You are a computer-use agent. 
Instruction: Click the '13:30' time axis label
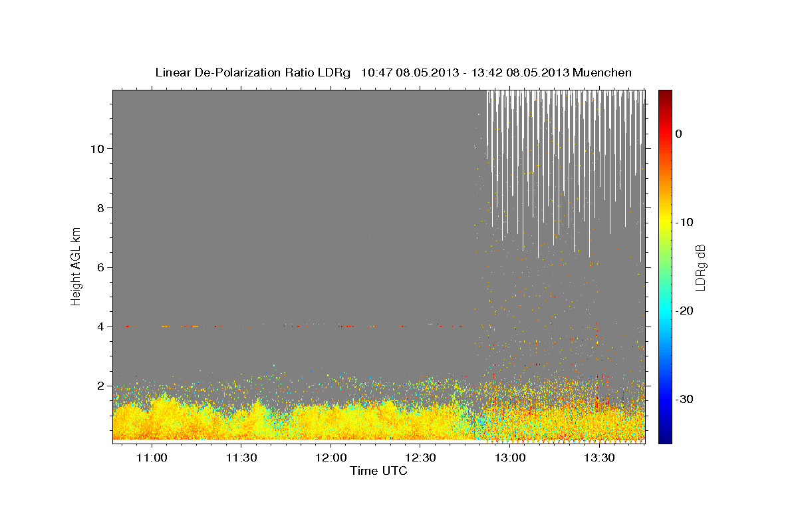600,458
